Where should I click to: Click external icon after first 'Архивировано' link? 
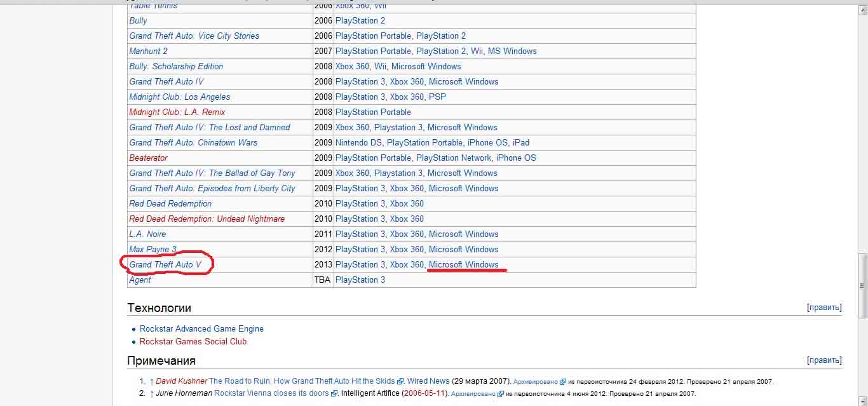coord(563,382)
